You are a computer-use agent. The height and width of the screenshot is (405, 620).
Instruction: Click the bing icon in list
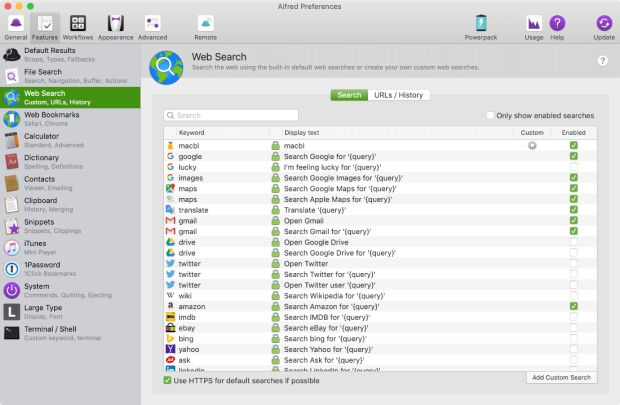click(x=170, y=338)
